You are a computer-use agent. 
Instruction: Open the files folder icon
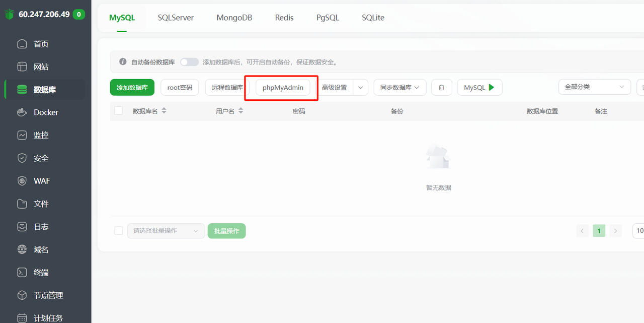[x=22, y=204]
